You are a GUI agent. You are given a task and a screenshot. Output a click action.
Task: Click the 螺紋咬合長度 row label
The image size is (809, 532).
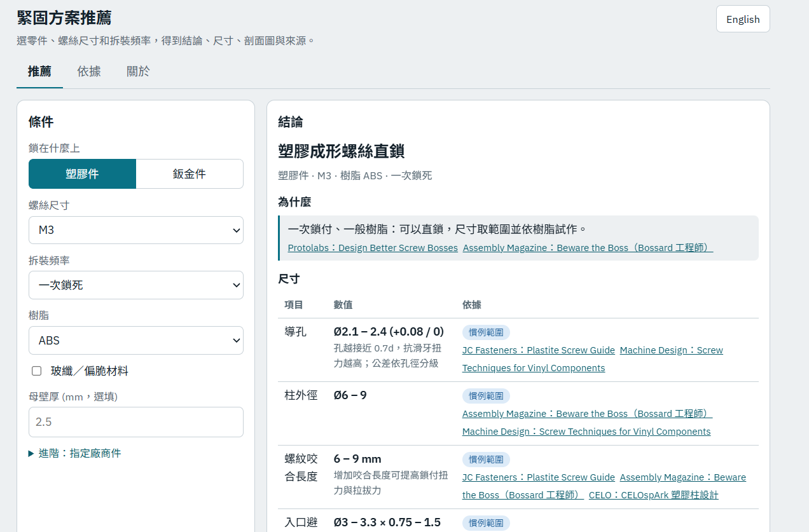[301, 468]
